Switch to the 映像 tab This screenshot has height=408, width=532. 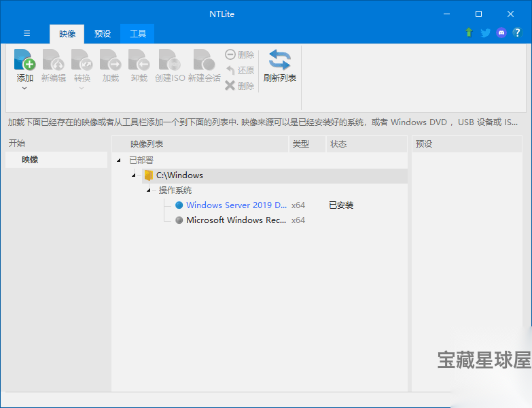click(x=67, y=33)
